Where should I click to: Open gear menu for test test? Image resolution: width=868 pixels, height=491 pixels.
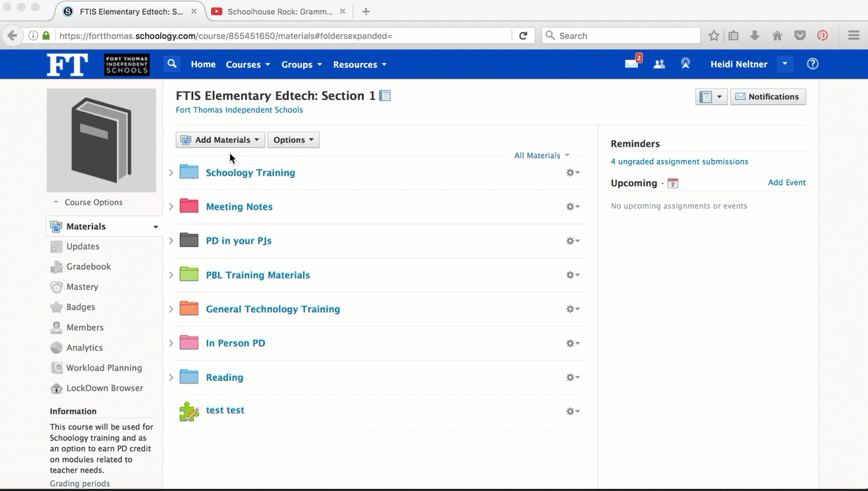point(573,412)
